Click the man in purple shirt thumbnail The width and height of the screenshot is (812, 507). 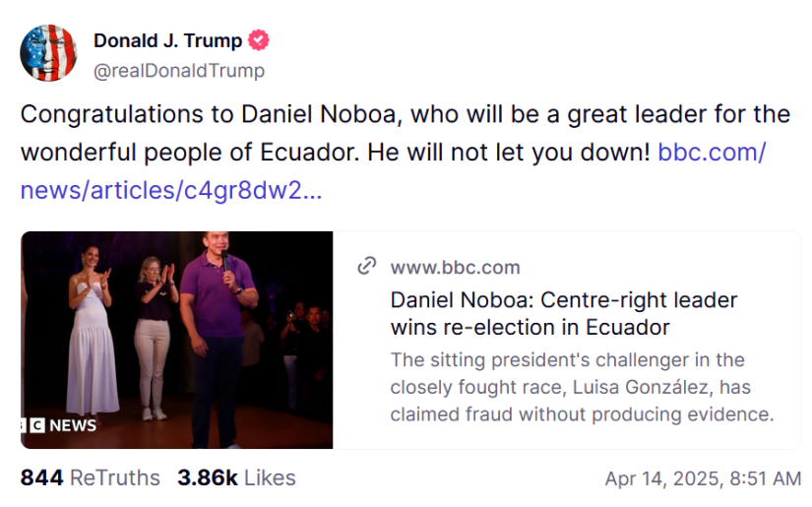pos(218,315)
